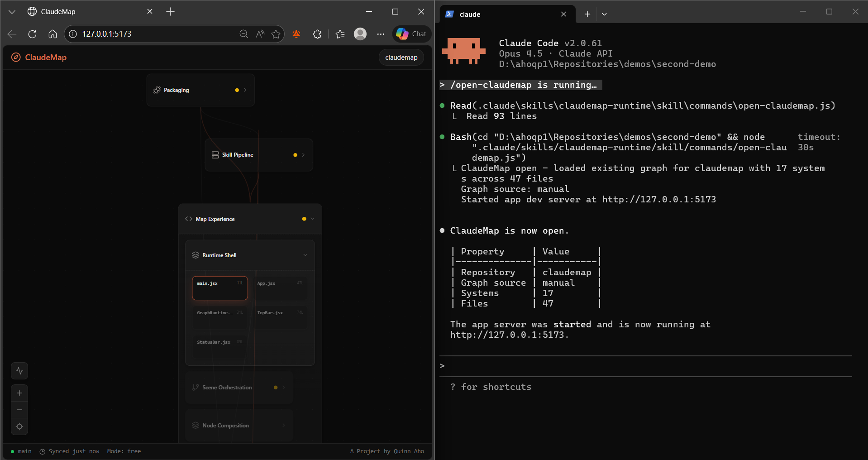The height and width of the screenshot is (460, 868).
Task: Collapse the Map Experience node chevron
Action: click(312, 219)
